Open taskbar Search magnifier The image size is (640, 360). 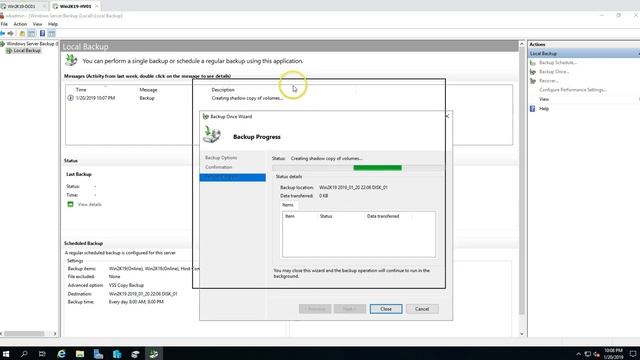pyautogui.click(x=24, y=354)
